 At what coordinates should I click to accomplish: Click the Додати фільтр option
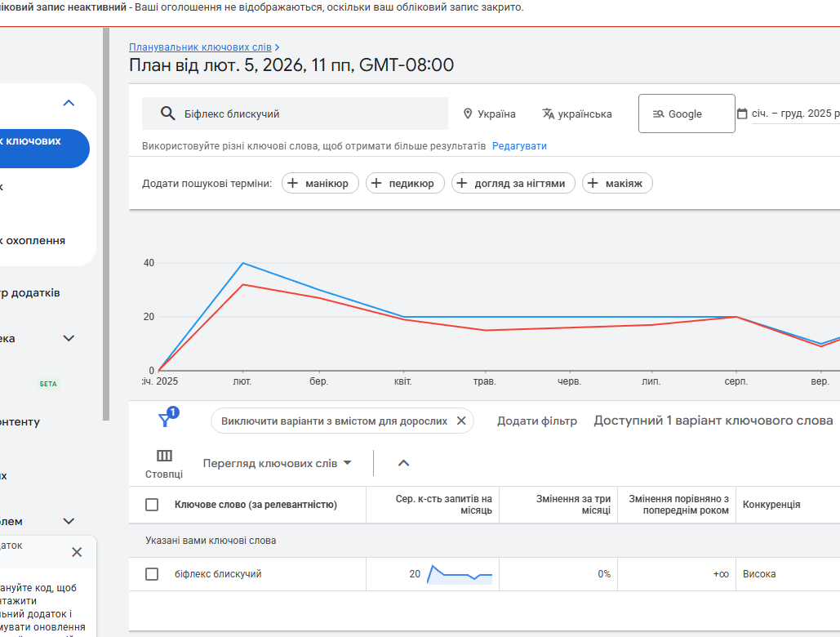pos(537,421)
